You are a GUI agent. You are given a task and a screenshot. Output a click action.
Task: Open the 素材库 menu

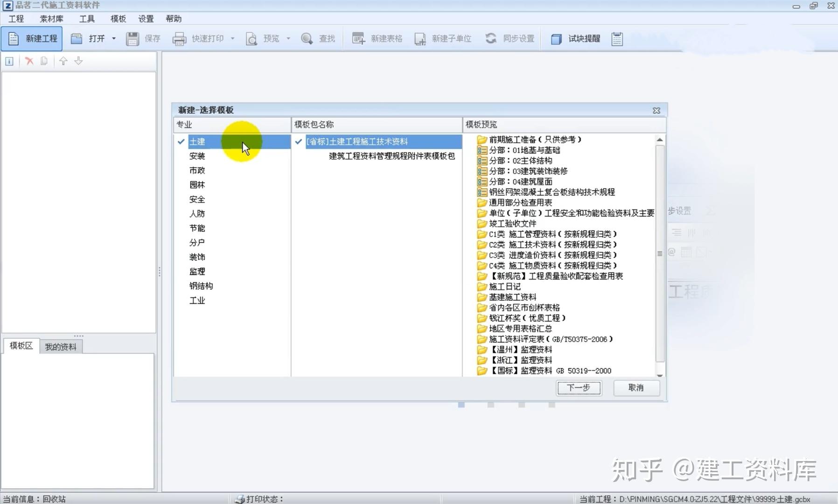click(x=51, y=19)
